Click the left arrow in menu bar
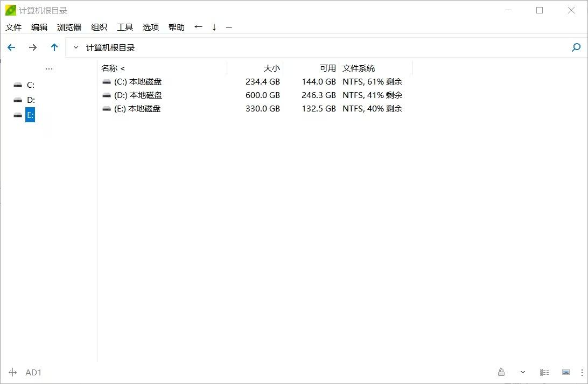The image size is (588, 384). pos(198,26)
